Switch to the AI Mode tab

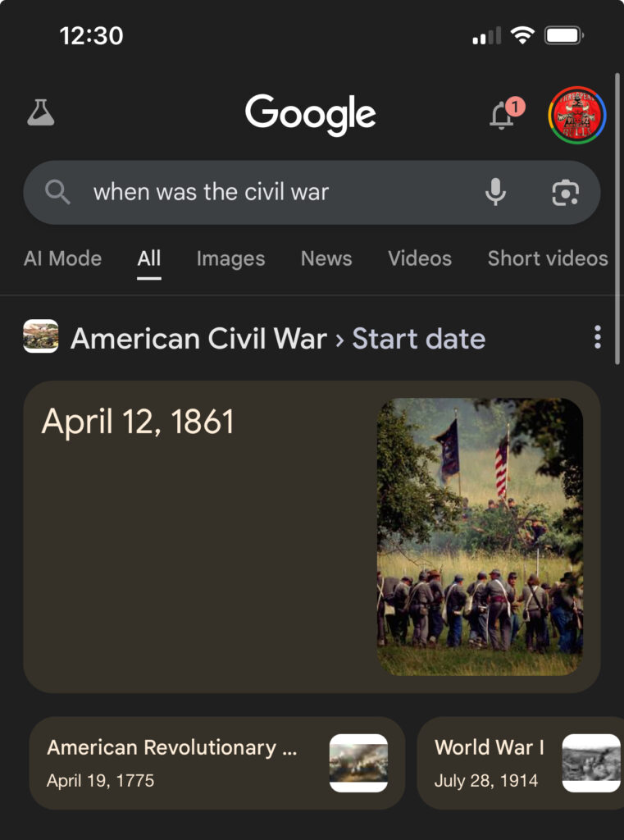click(x=62, y=258)
